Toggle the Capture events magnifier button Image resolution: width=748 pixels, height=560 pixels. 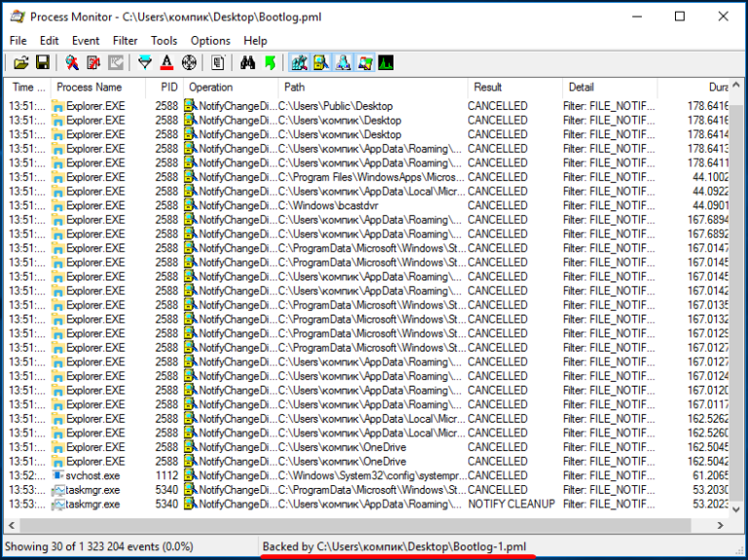pyautogui.click(x=72, y=63)
